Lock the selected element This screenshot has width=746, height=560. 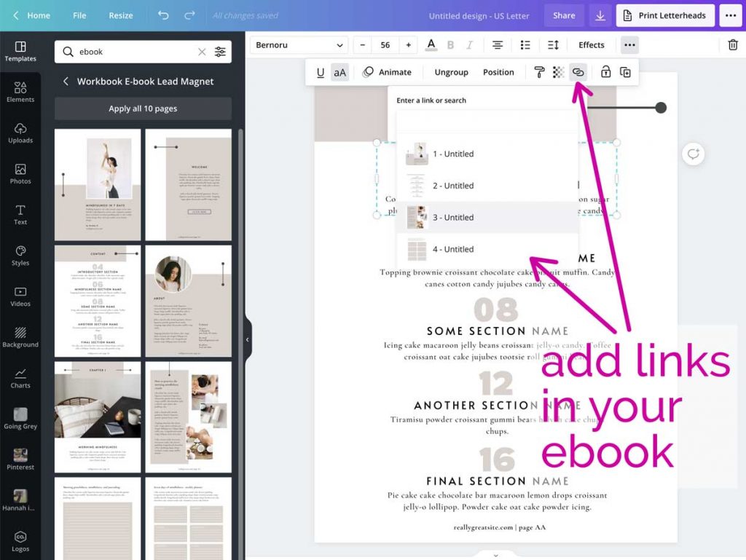pos(605,71)
